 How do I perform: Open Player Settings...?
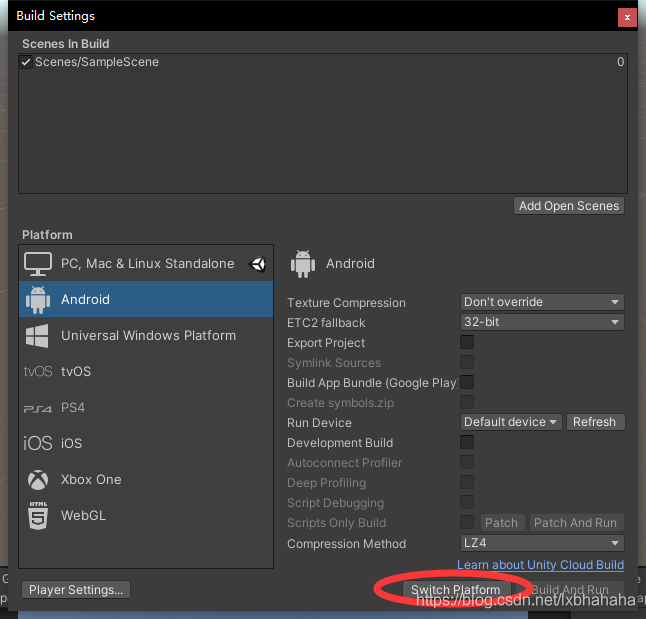pos(76,590)
